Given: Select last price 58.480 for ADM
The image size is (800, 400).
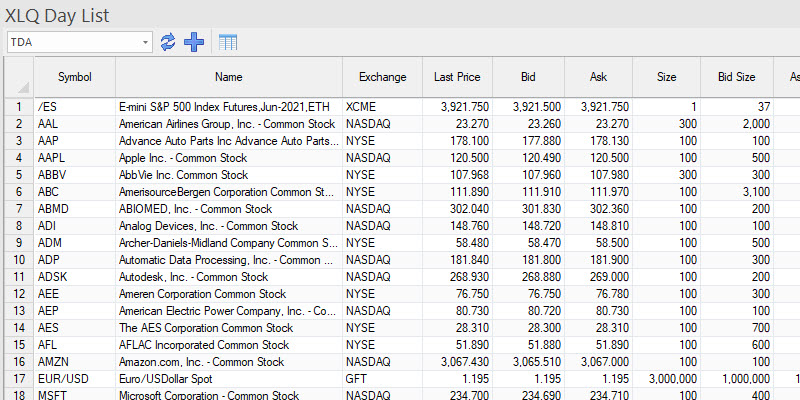Looking at the screenshot, I should (457, 243).
